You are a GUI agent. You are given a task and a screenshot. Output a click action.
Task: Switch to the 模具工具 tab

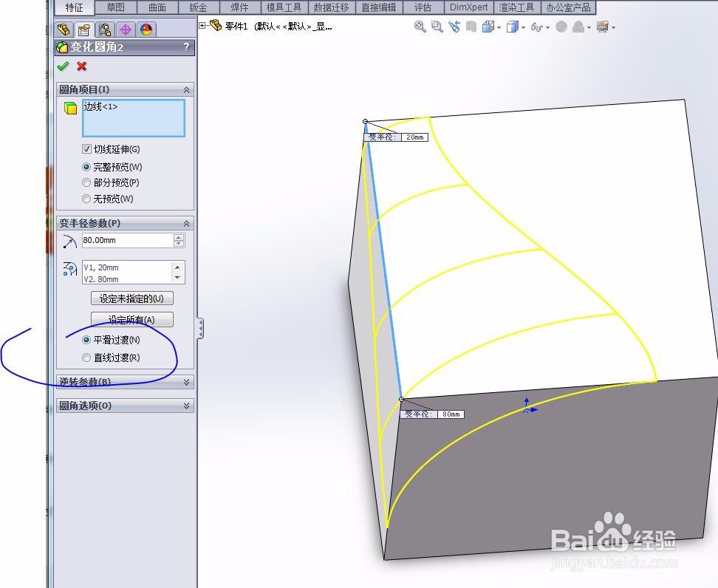tap(284, 7)
